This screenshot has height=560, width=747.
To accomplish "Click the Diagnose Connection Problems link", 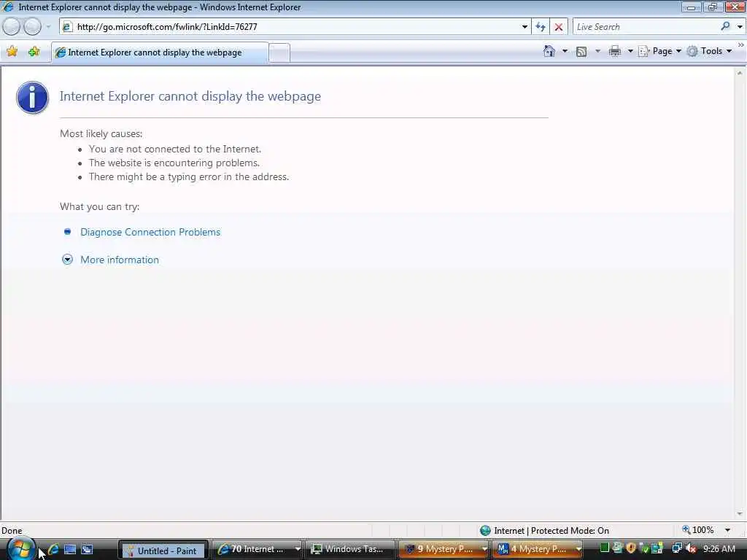I will (150, 232).
